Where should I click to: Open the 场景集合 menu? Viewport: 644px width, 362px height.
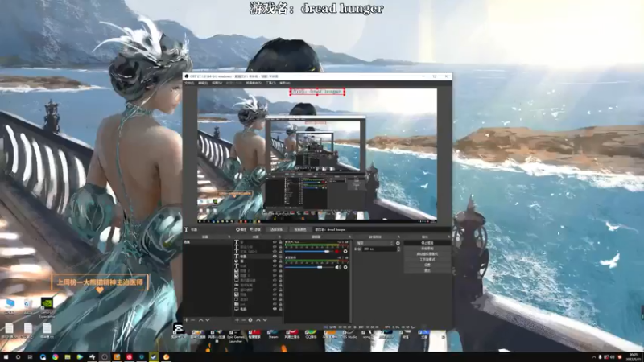point(254,83)
